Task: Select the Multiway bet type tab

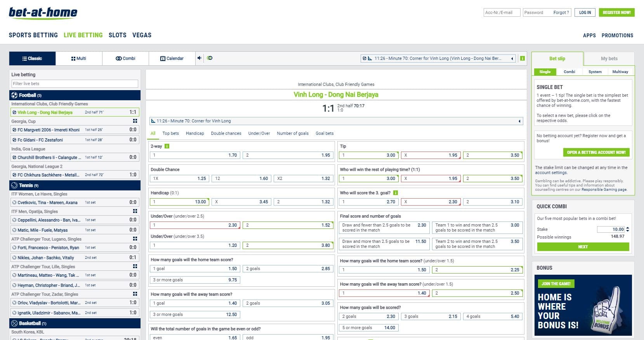Action: (620, 71)
